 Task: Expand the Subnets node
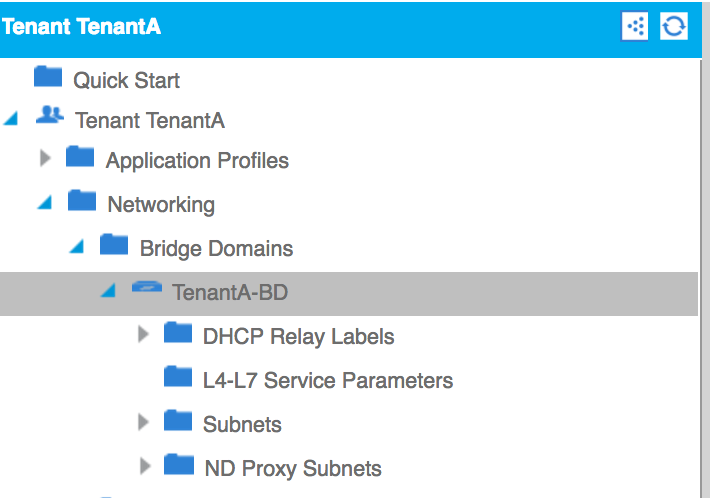[x=143, y=423]
